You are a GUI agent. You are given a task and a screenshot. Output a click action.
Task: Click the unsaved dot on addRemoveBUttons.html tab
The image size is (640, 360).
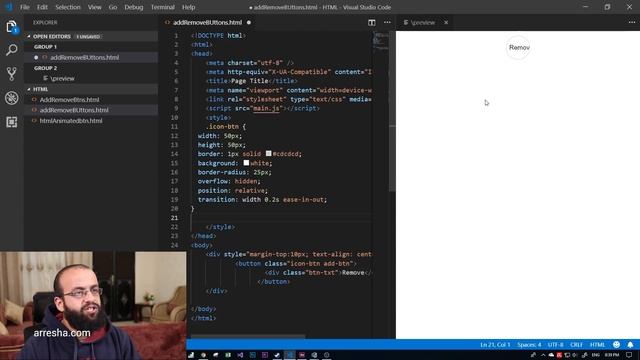[249, 22]
